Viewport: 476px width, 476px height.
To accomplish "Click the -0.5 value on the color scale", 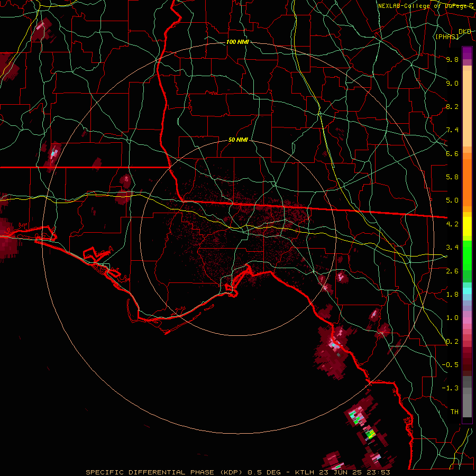I will (x=450, y=365).
